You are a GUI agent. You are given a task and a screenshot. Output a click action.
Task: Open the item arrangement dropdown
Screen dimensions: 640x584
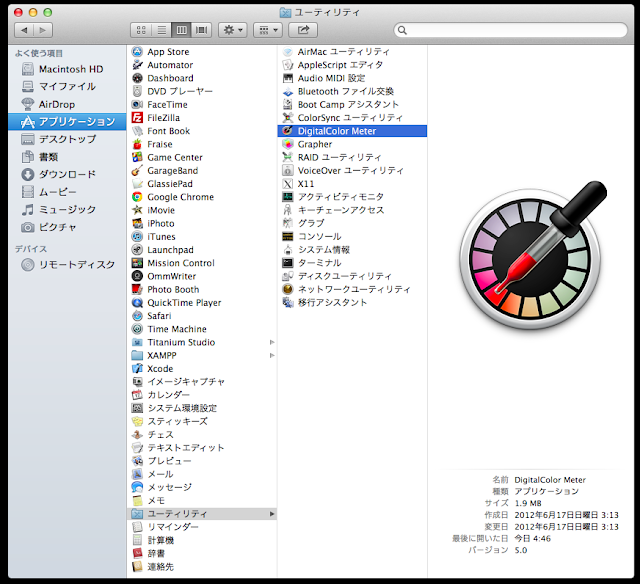click(x=268, y=30)
